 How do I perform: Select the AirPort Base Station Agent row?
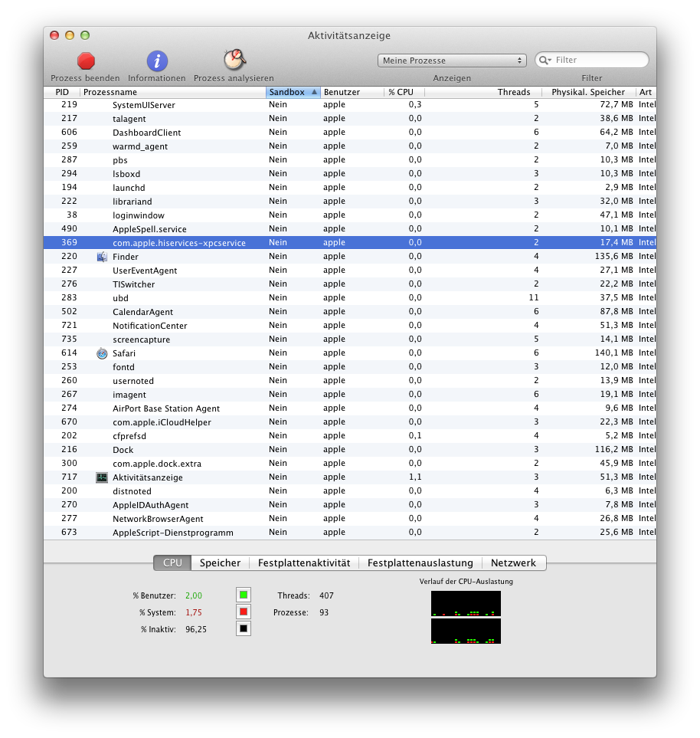tap(350, 408)
